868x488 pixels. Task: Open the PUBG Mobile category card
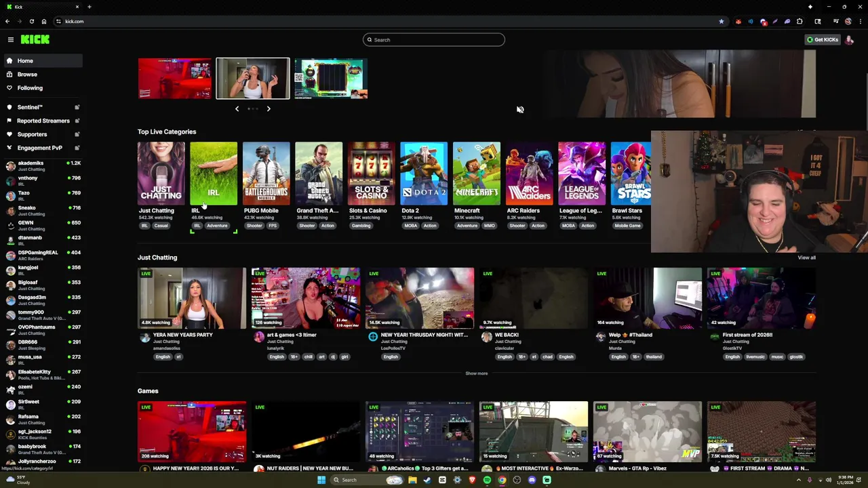pyautogui.click(x=266, y=174)
